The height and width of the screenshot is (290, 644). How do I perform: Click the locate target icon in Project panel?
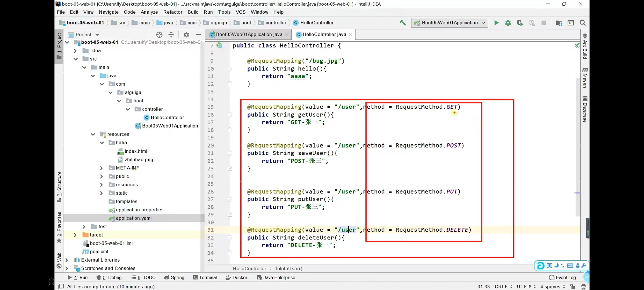[x=159, y=35]
